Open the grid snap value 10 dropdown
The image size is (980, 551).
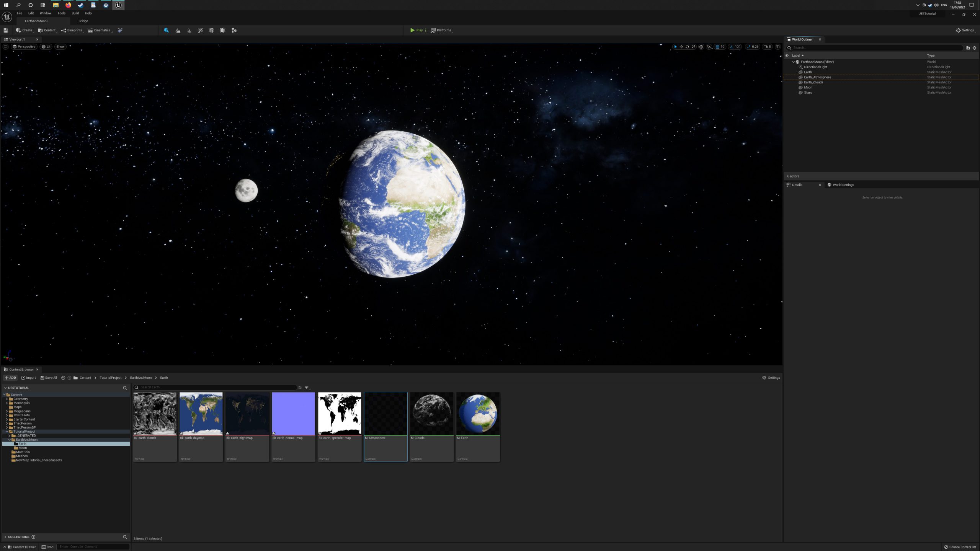click(x=723, y=47)
